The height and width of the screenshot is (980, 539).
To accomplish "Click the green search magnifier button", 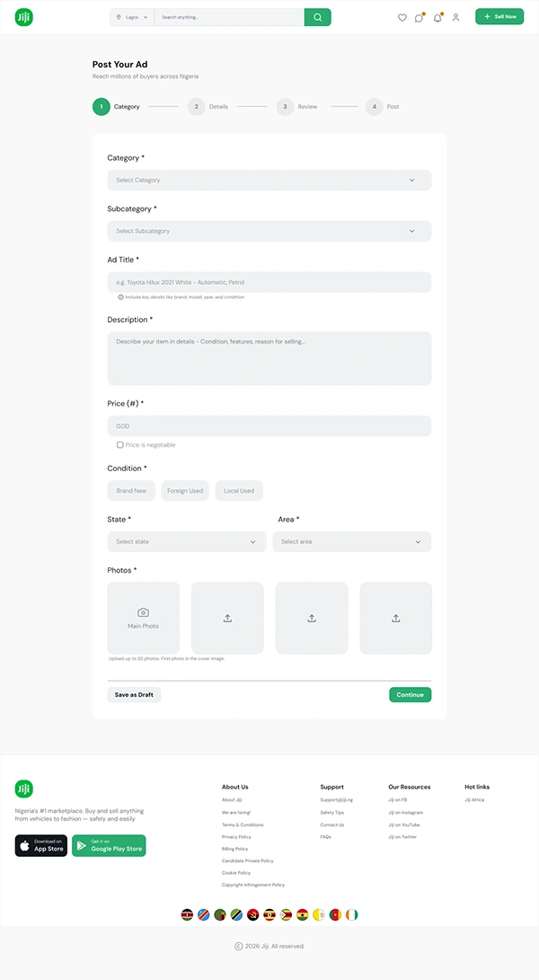I will 317,17.
